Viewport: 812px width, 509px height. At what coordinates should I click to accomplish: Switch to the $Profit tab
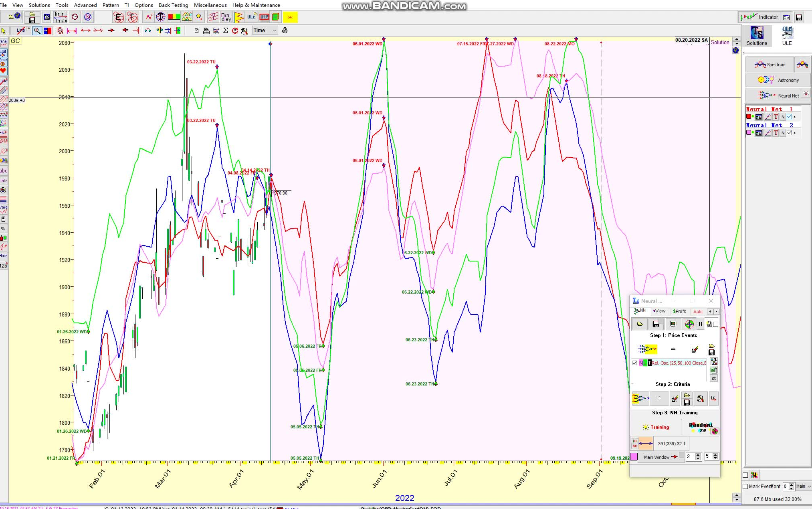click(679, 311)
